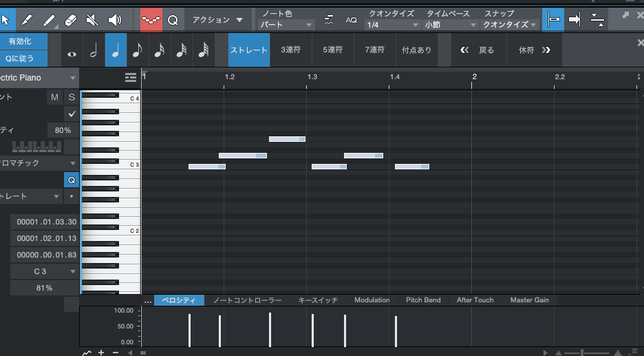
Task: Click the bar 2 ruler marker
Action: [x=474, y=76]
